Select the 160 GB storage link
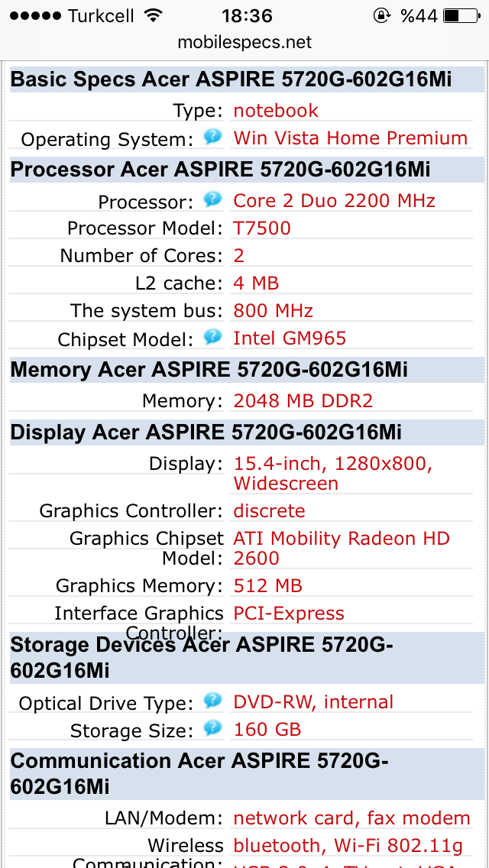This screenshot has height=868, width=489. 267,729
